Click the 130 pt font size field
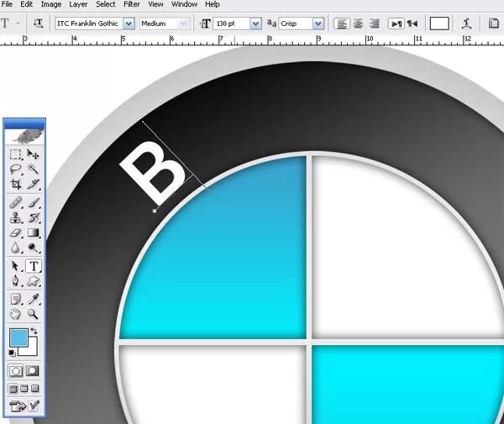504x424 pixels. (232, 24)
